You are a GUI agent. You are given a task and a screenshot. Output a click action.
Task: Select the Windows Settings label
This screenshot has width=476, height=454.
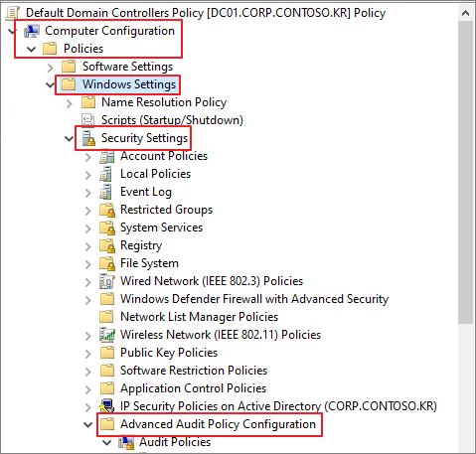(x=129, y=84)
